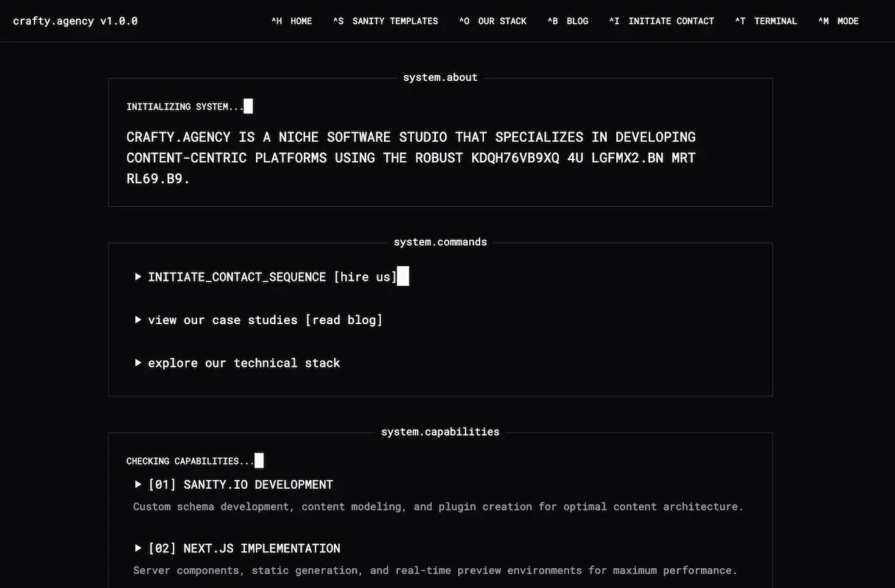This screenshot has width=895, height=588.
Task: Click the crafty.agency v1.0.0 site logo
Action: point(75,21)
